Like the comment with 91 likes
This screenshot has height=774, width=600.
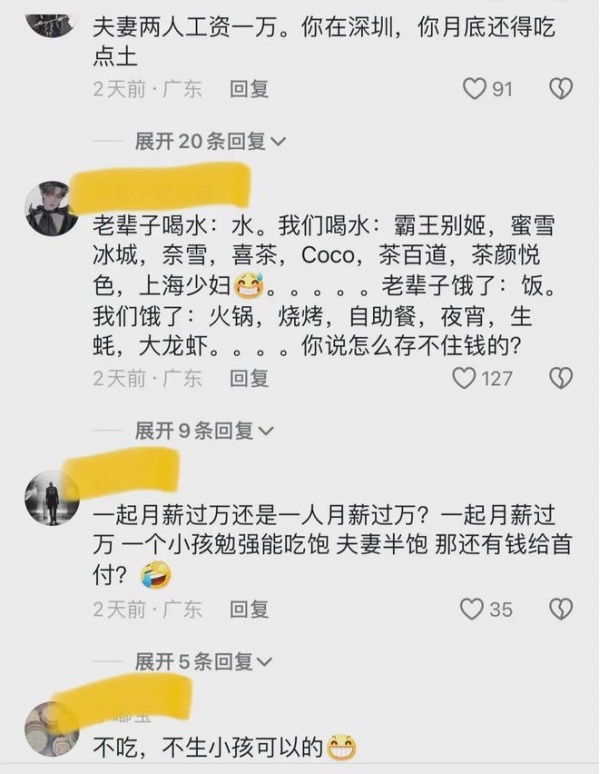474,89
